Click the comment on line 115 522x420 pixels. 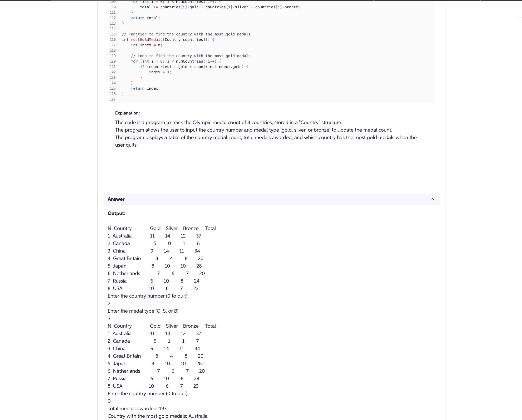[x=186, y=34]
